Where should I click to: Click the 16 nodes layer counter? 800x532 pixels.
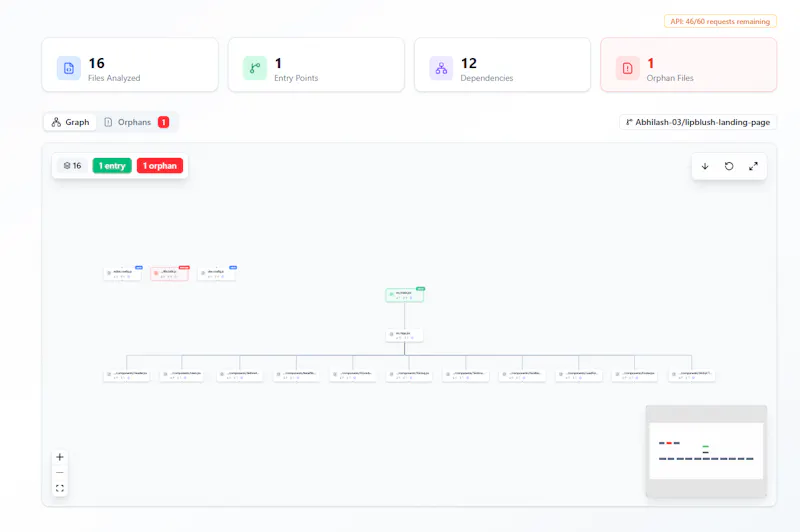(72, 166)
